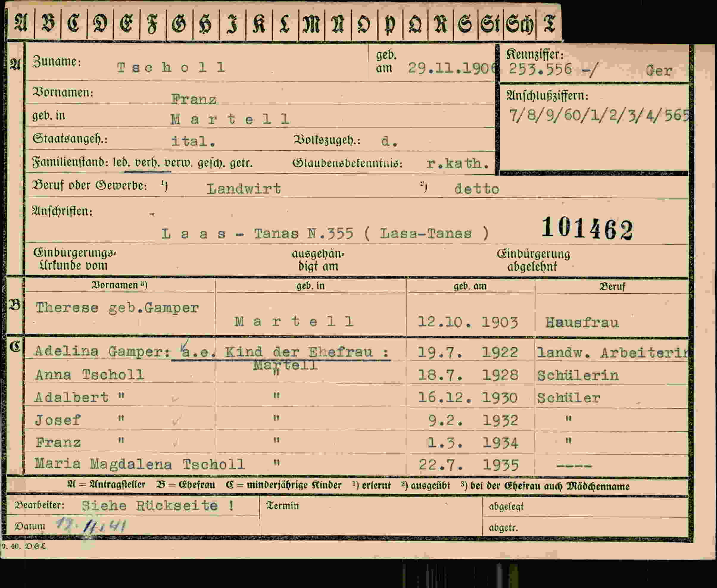The image size is (717, 588).
Task: Click the wife's name Therese geb.Gamper
Action: tap(117, 308)
